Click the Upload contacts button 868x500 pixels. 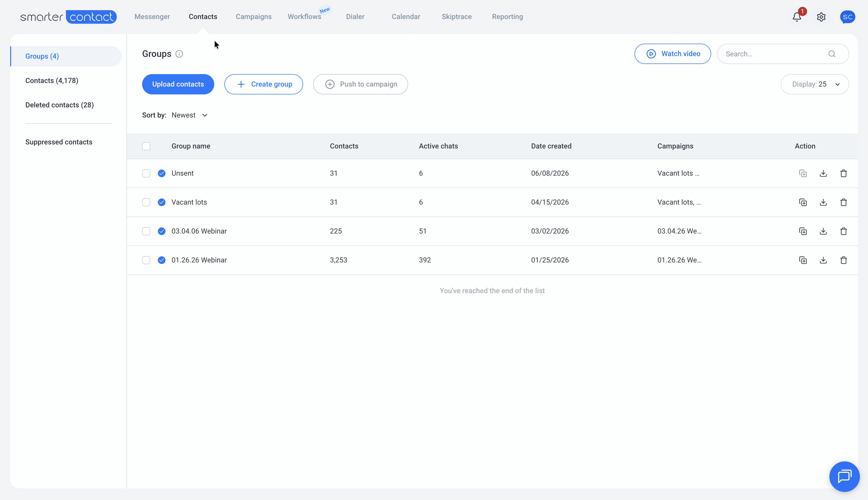coord(178,84)
